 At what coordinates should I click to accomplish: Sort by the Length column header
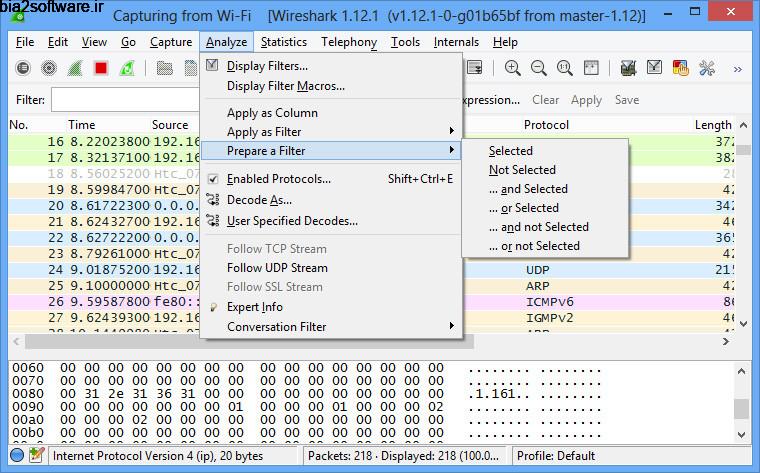(x=712, y=125)
